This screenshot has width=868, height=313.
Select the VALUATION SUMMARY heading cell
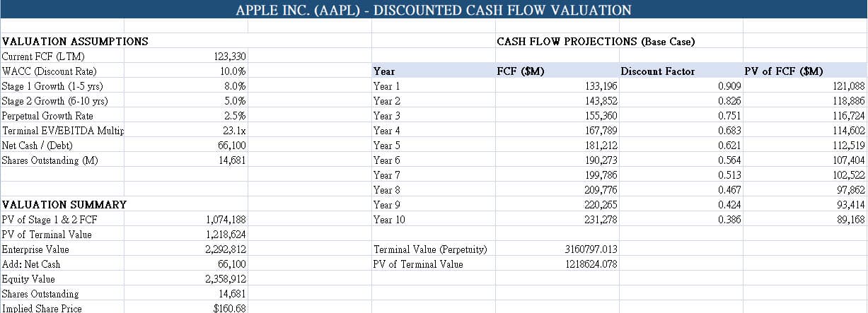tap(64, 205)
